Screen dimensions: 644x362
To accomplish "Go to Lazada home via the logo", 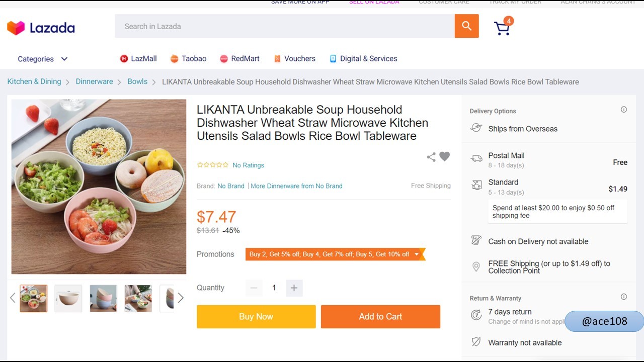I will [x=41, y=28].
